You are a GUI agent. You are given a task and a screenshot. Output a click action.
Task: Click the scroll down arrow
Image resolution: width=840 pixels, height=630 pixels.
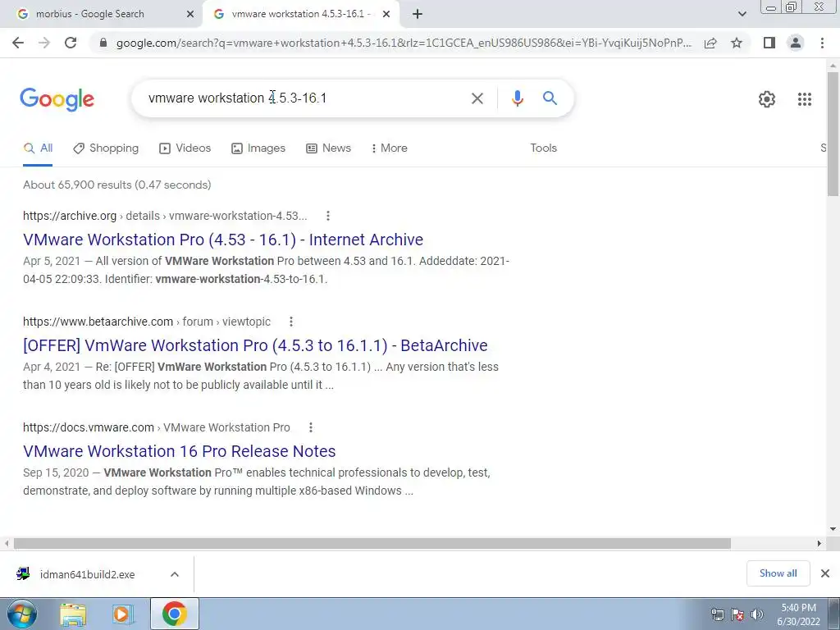pyautogui.click(x=833, y=529)
